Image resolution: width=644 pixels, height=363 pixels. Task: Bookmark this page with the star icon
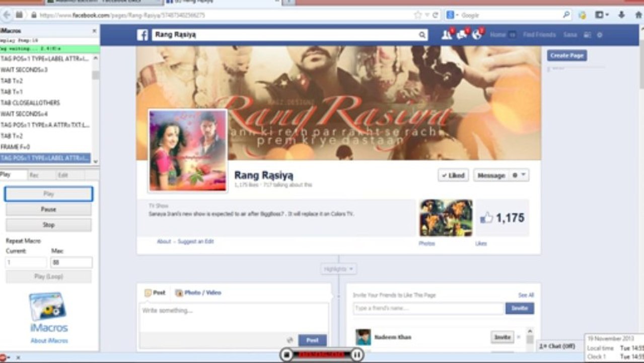[x=417, y=15]
